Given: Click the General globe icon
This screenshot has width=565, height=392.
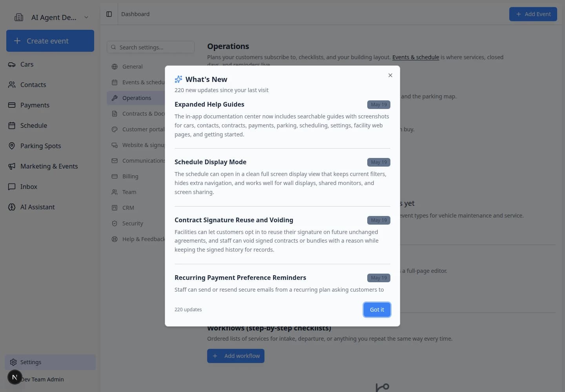Looking at the screenshot, I should 115,67.
